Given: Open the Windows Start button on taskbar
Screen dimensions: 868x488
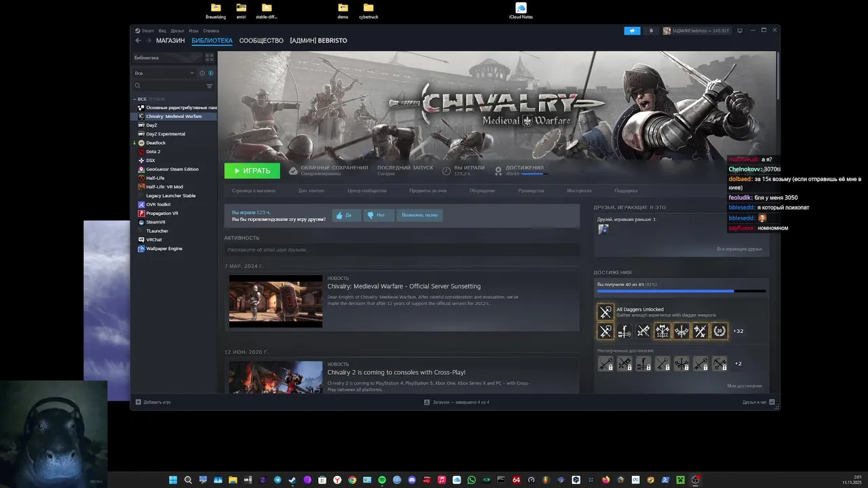Looking at the screenshot, I should (173, 480).
